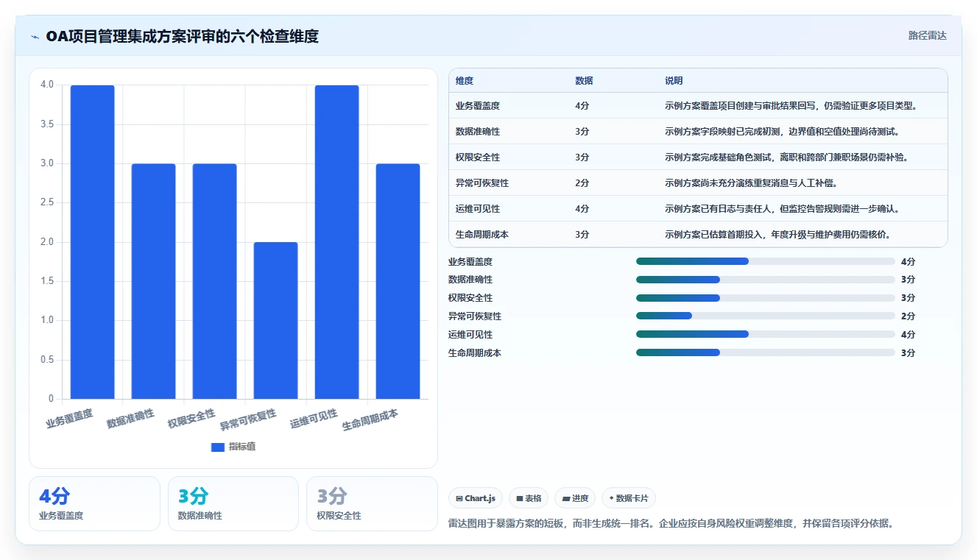
Task: Click the 业务覆盖度 axis label under the chart
Action: pos(69,419)
